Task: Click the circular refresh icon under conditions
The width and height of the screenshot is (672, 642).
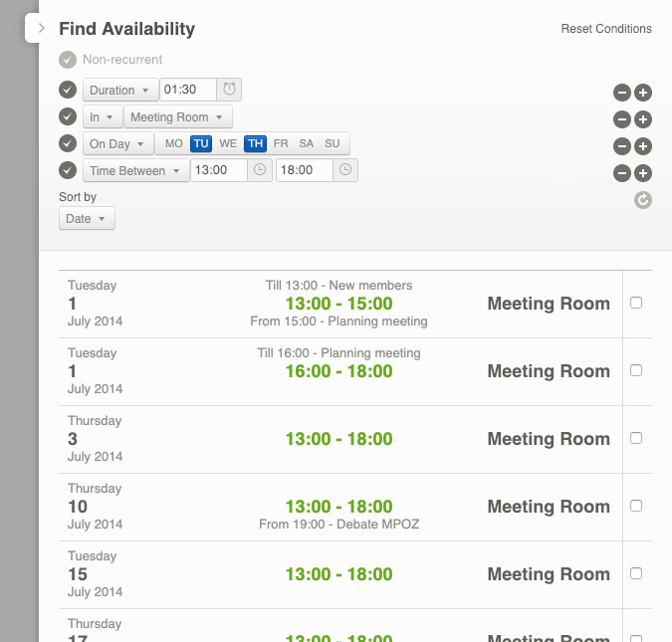Action: tap(643, 200)
